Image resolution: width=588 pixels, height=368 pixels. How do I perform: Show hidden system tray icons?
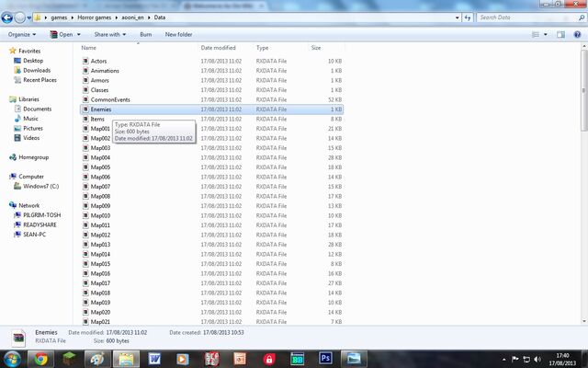point(504,360)
